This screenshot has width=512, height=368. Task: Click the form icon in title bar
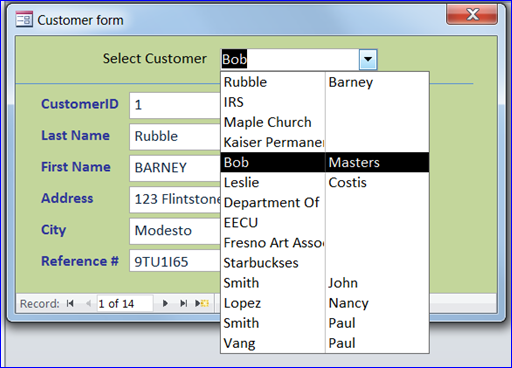pyautogui.click(x=24, y=19)
